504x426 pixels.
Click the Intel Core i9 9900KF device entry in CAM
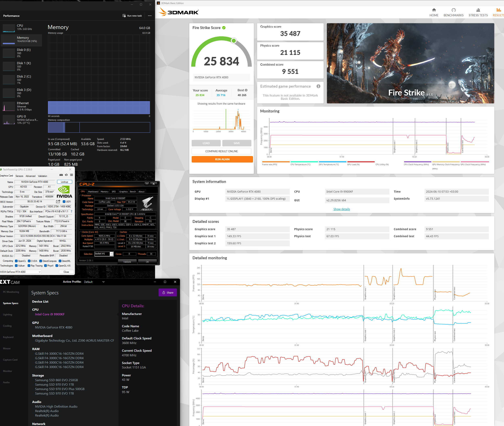(x=50, y=314)
